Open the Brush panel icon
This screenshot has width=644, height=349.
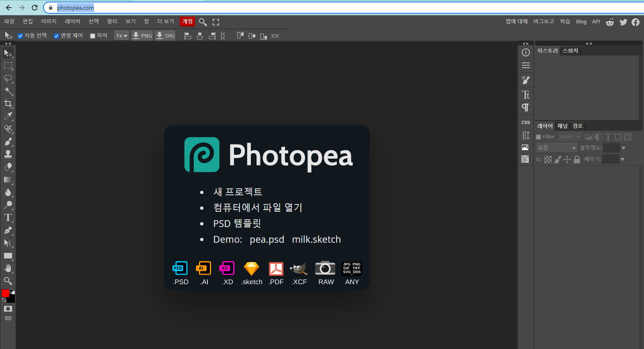pos(525,80)
